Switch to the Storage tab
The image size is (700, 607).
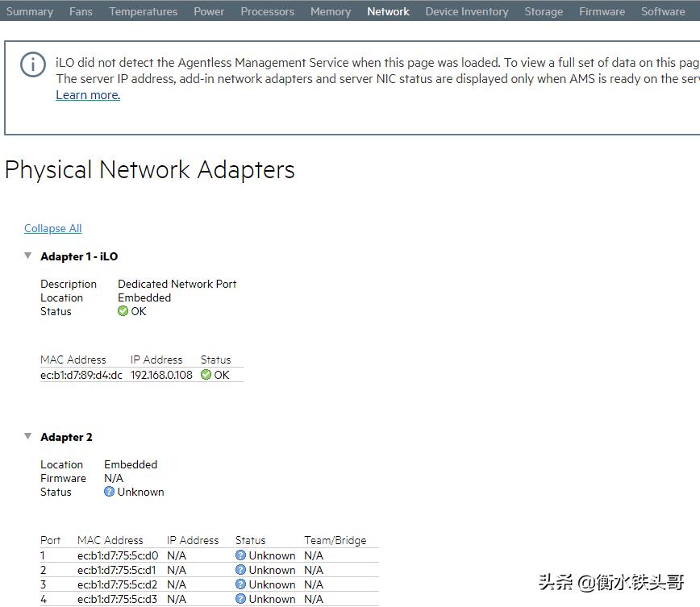[544, 11]
